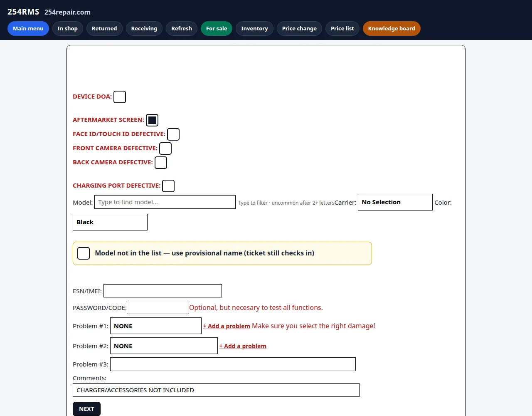Click the PASSWORD/CODE input field

tap(158, 307)
